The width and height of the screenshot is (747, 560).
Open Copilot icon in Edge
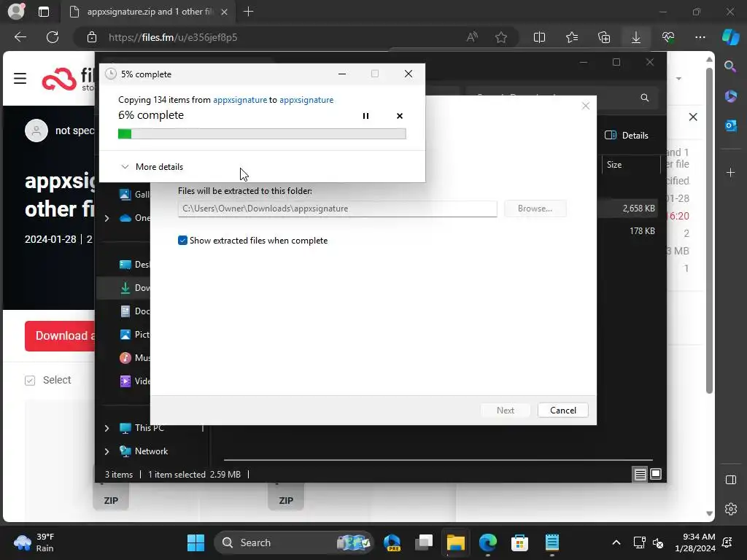pyautogui.click(x=730, y=37)
